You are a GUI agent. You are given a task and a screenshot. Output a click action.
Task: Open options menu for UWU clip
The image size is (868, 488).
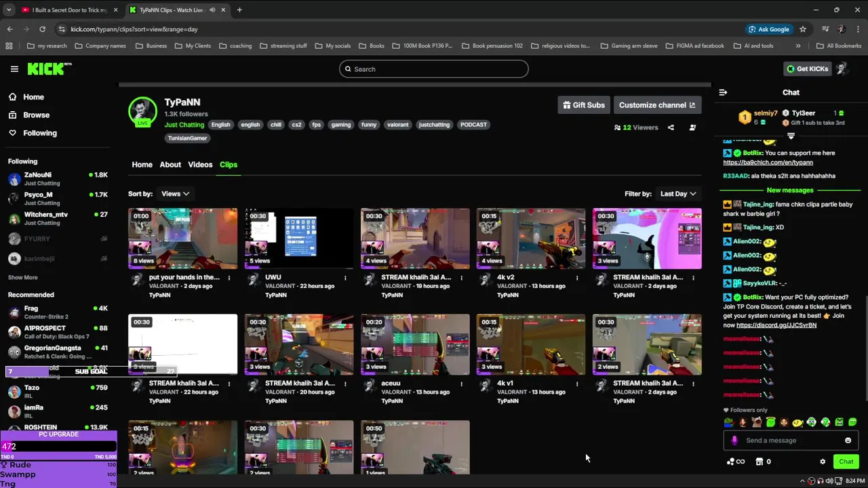pyautogui.click(x=345, y=278)
